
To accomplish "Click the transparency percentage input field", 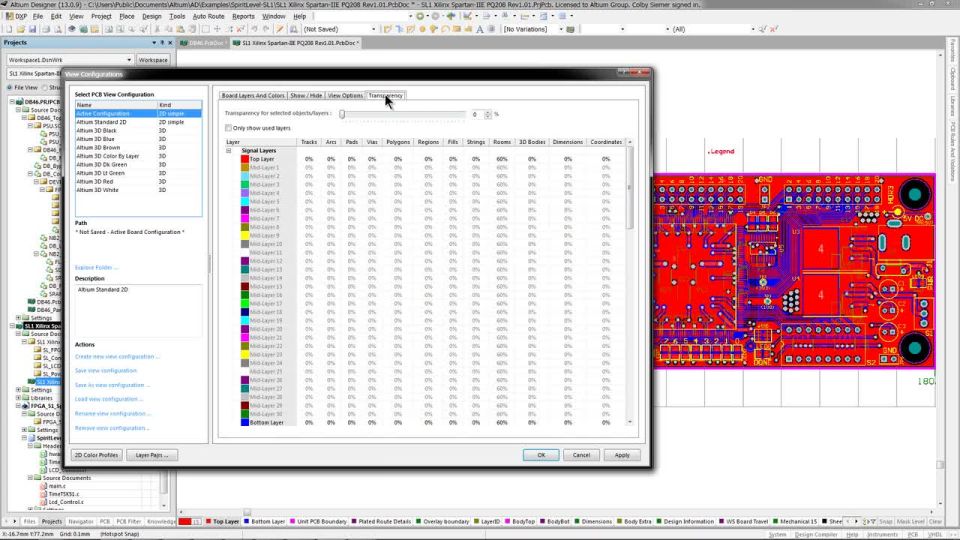I will click(477, 114).
